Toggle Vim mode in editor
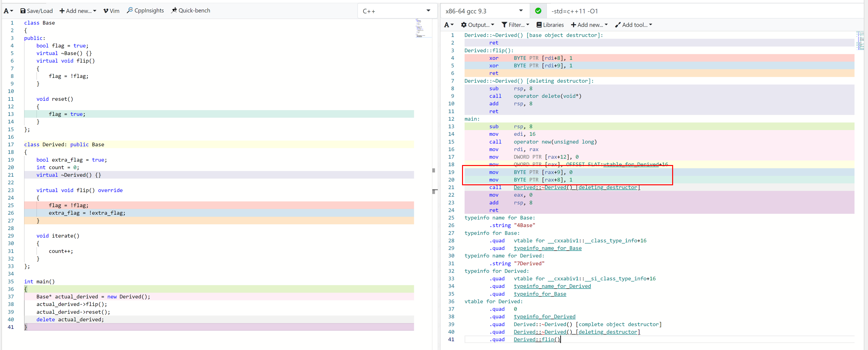The width and height of the screenshot is (868, 350). click(x=111, y=11)
